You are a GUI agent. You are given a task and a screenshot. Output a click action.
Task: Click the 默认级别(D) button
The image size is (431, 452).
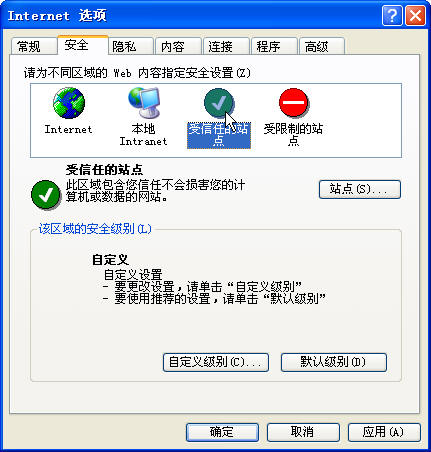pos(334,362)
